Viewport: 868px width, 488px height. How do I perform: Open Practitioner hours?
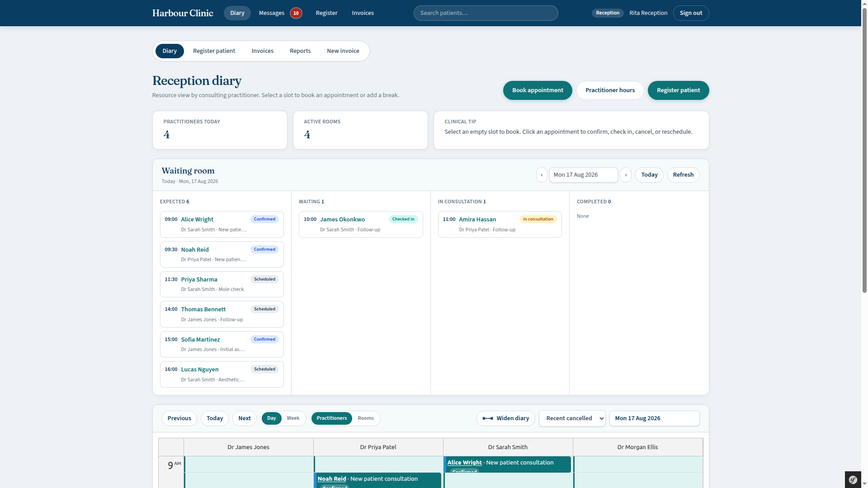(610, 90)
